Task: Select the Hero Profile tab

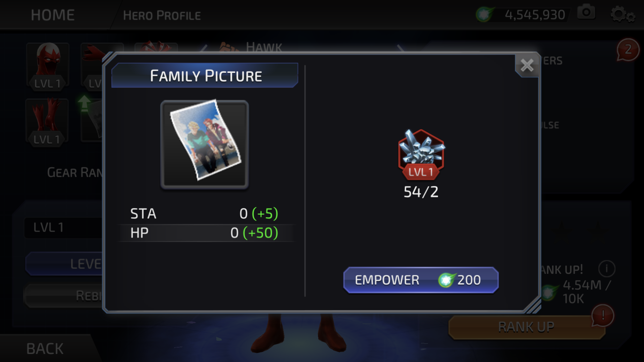Action: (x=162, y=15)
